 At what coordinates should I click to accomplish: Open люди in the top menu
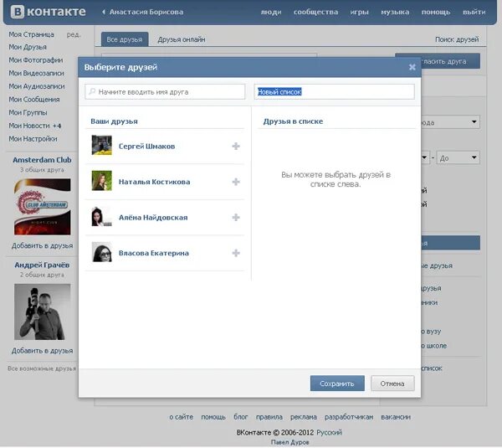point(271,13)
